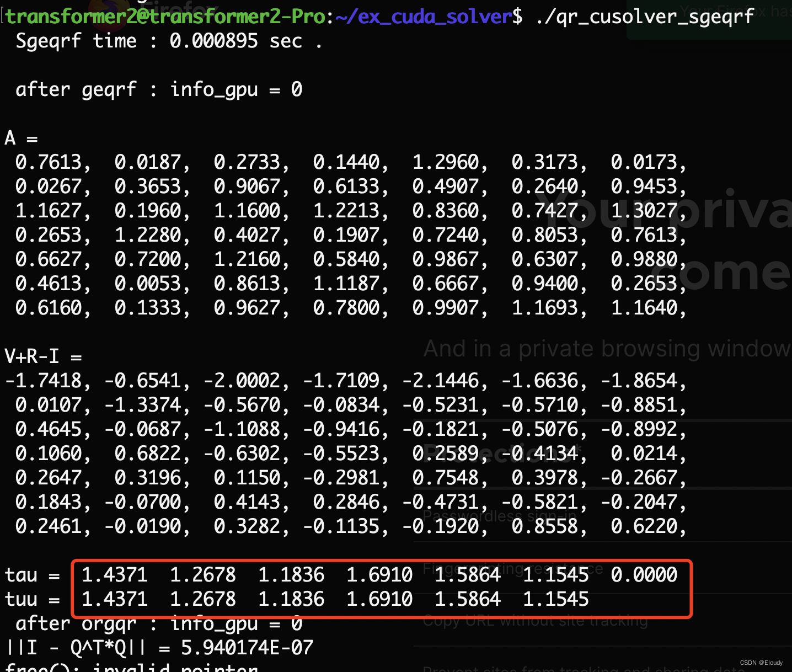Click the 'And in a private browsing window' heading
This screenshot has height=672, width=792.
tap(606, 348)
